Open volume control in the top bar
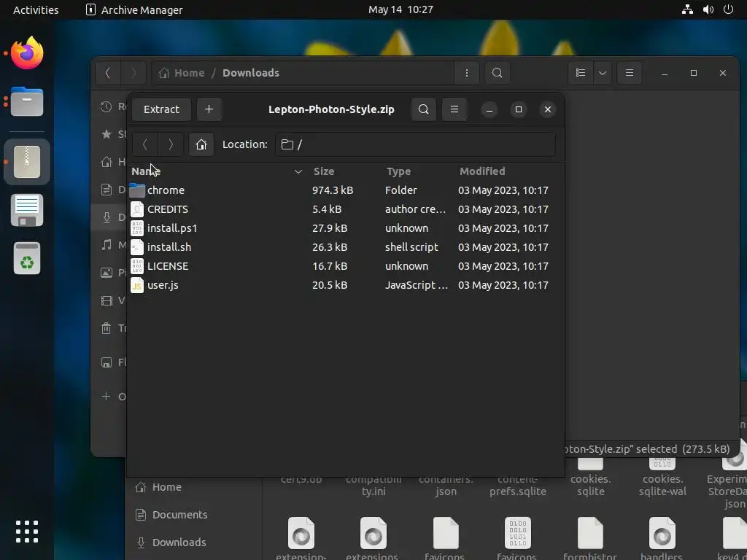The width and height of the screenshot is (747, 560). [x=708, y=9]
